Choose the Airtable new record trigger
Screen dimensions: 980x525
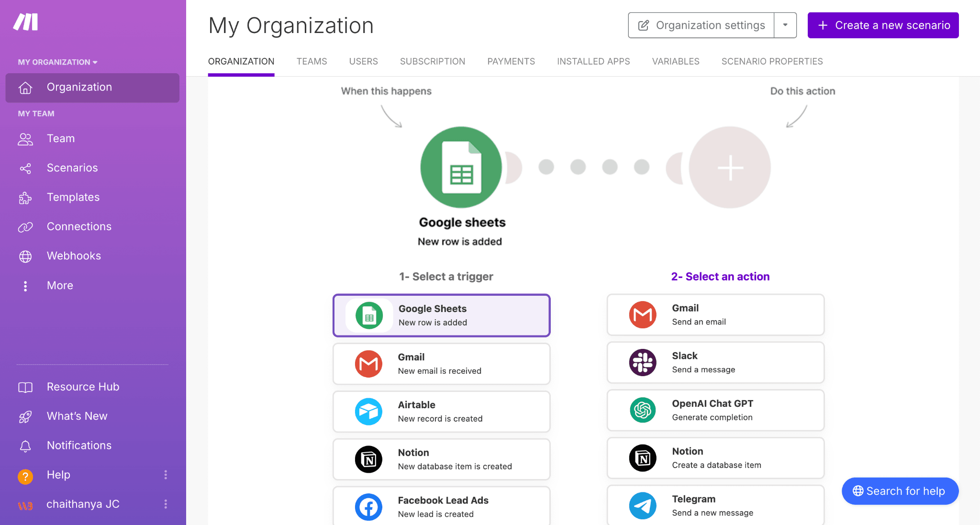click(441, 411)
